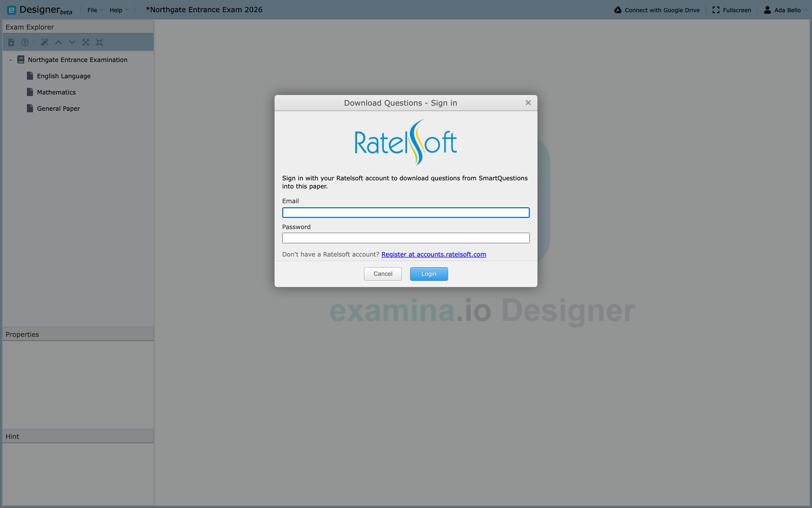Toggle Fullscreen mode via its label
This screenshot has width=812, height=508.
click(x=737, y=10)
